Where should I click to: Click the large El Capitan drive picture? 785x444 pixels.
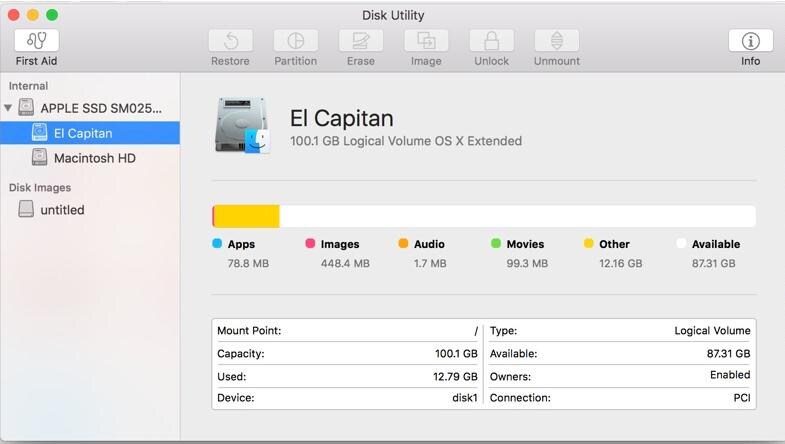point(243,126)
